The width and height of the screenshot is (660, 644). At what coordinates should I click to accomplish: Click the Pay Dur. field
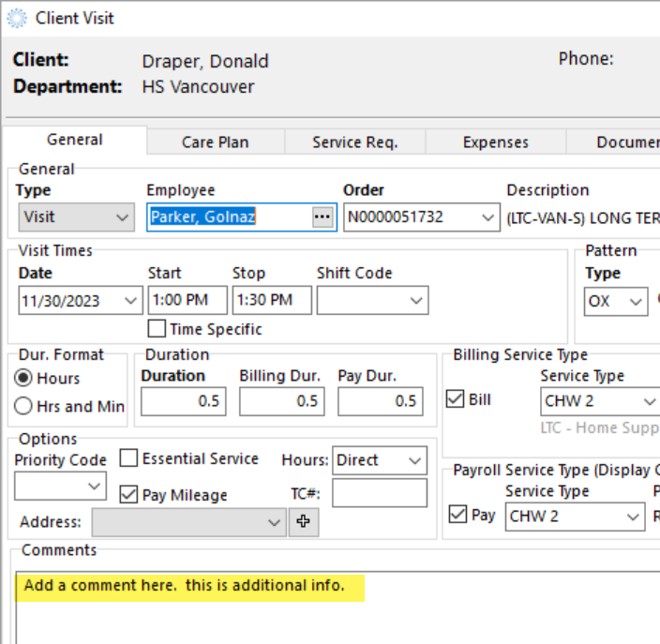coord(381,401)
